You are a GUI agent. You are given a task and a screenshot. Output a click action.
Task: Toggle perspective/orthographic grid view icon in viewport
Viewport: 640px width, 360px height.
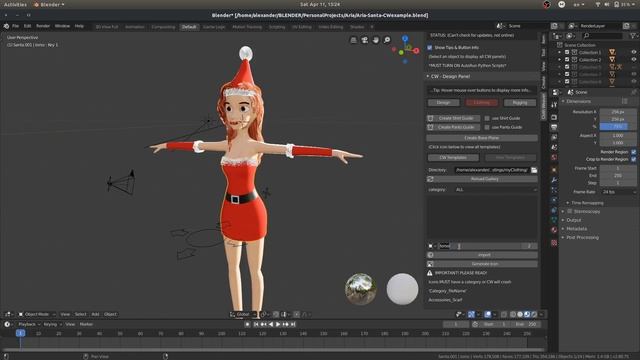(353, 40)
